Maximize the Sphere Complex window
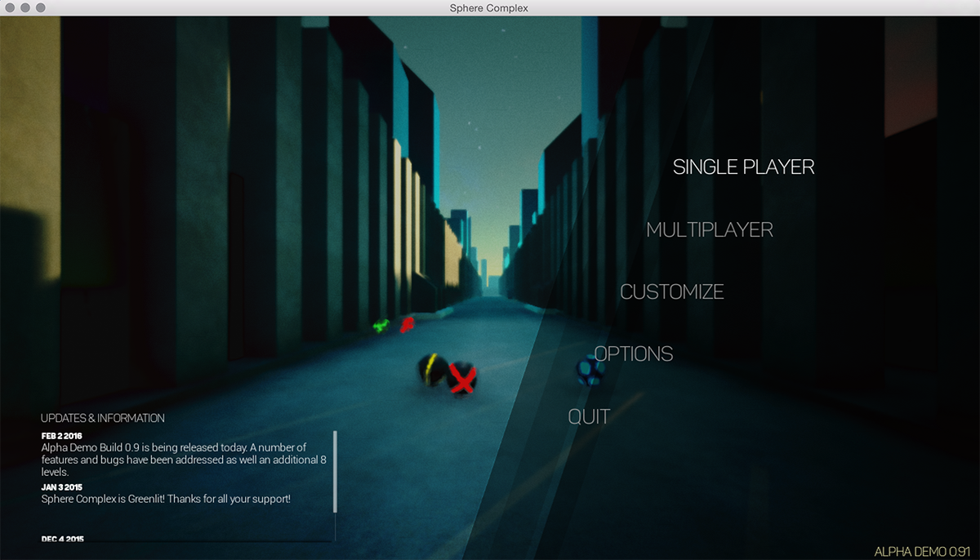The height and width of the screenshot is (560, 980). click(40, 8)
